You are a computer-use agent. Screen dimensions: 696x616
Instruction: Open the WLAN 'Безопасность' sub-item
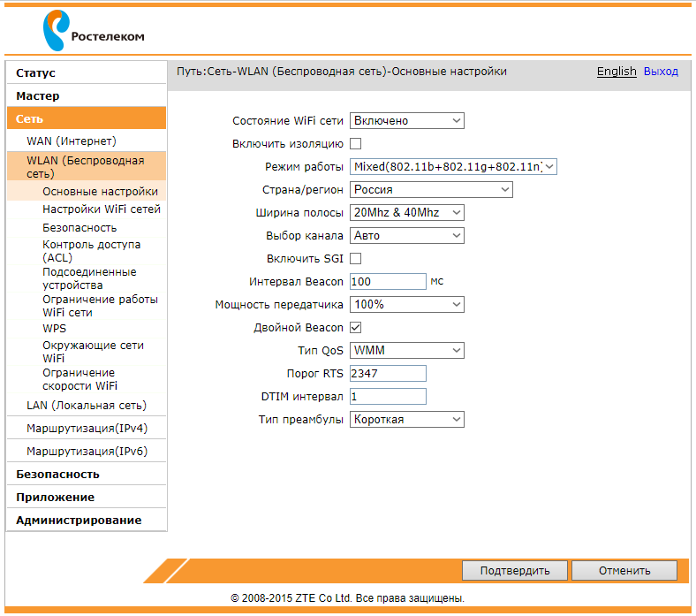[79, 228]
